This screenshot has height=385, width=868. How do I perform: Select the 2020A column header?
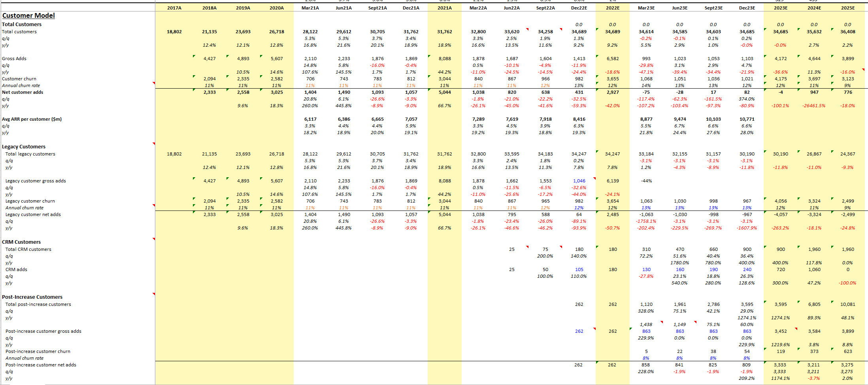(x=277, y=8)
